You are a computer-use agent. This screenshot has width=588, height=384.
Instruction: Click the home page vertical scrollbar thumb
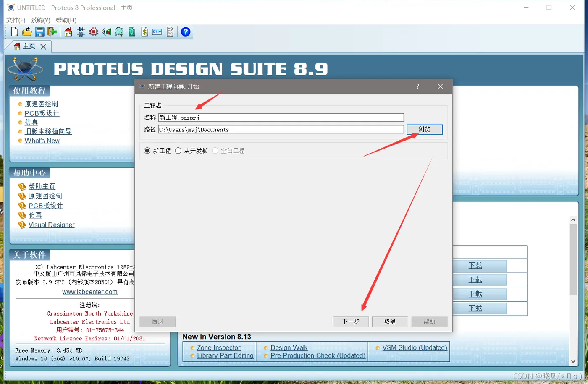point(573,259)
